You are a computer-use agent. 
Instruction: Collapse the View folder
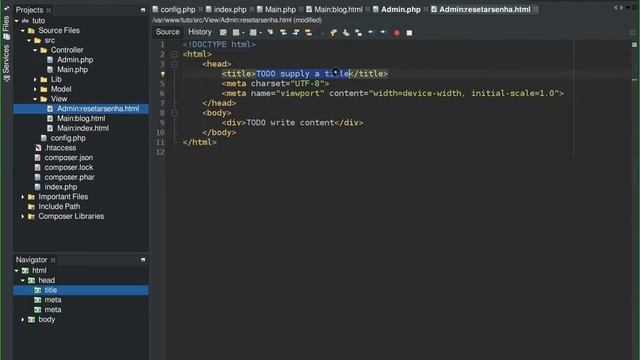coord(35,99)
